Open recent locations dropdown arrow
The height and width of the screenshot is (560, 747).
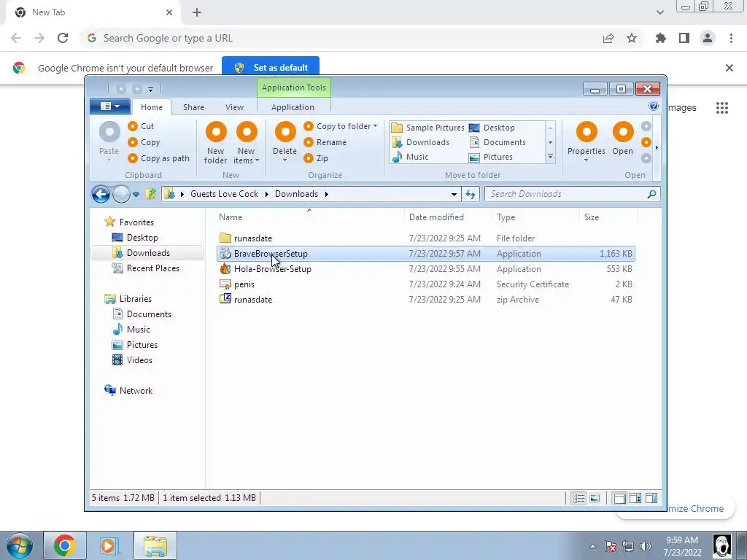[x=136, y=194]
